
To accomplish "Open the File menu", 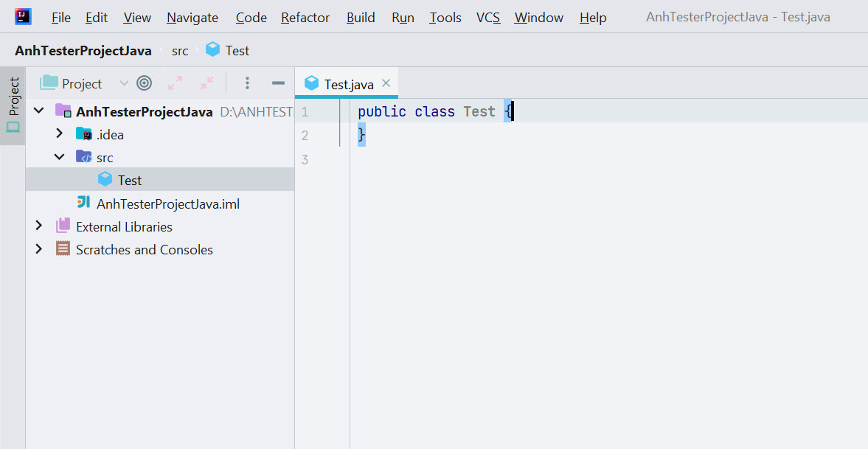I will (61, 18).
